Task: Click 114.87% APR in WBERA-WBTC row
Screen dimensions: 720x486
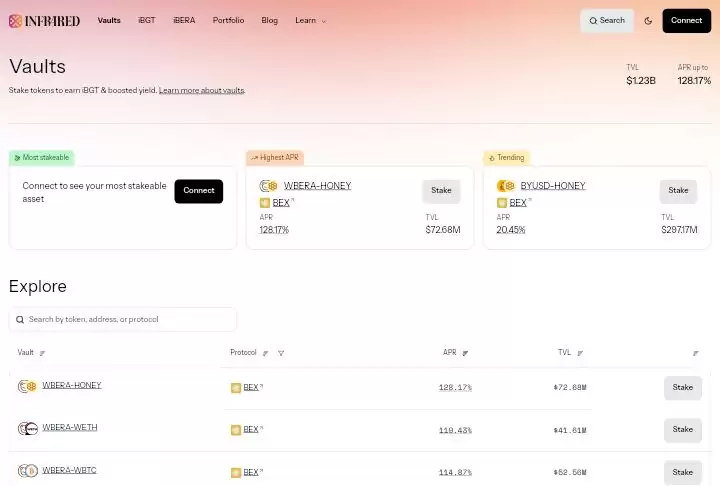Action: pyautogui.click(x=455, y=472)
